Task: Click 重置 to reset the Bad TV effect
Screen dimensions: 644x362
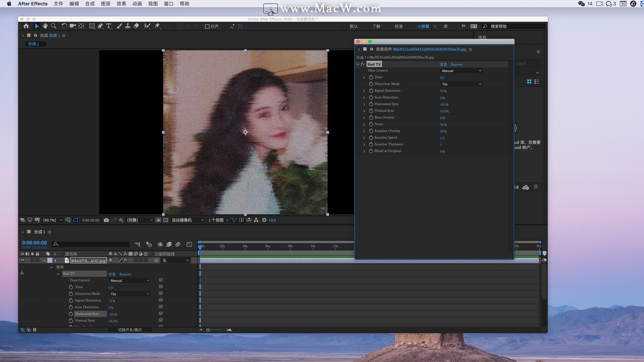Action: tap(443, 64)
